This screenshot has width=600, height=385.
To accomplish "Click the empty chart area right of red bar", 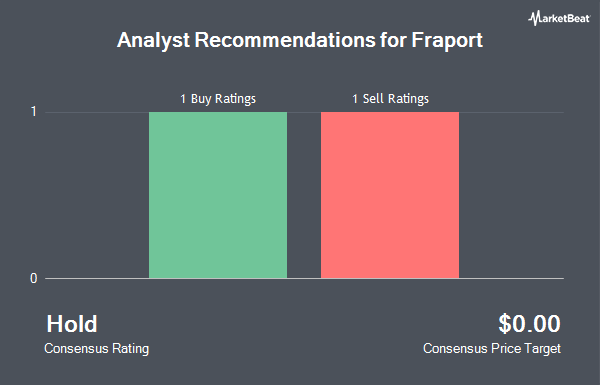I will [x=512, y=195].
